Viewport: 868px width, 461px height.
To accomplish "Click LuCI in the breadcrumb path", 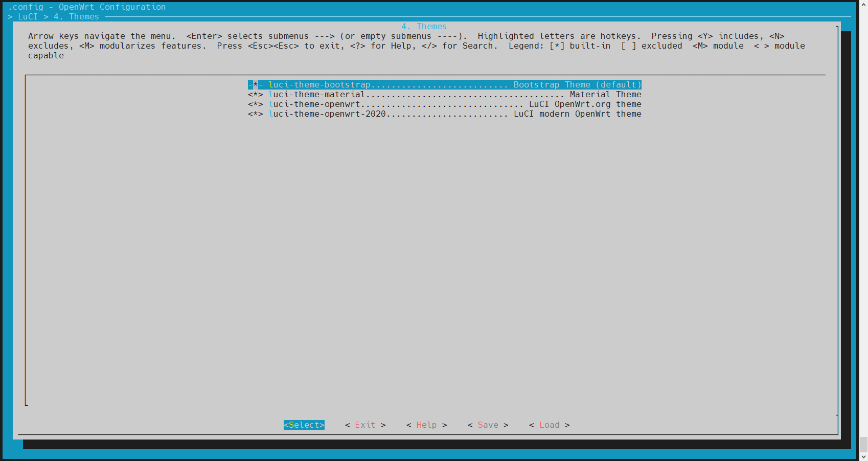I will tap(28, 17).
